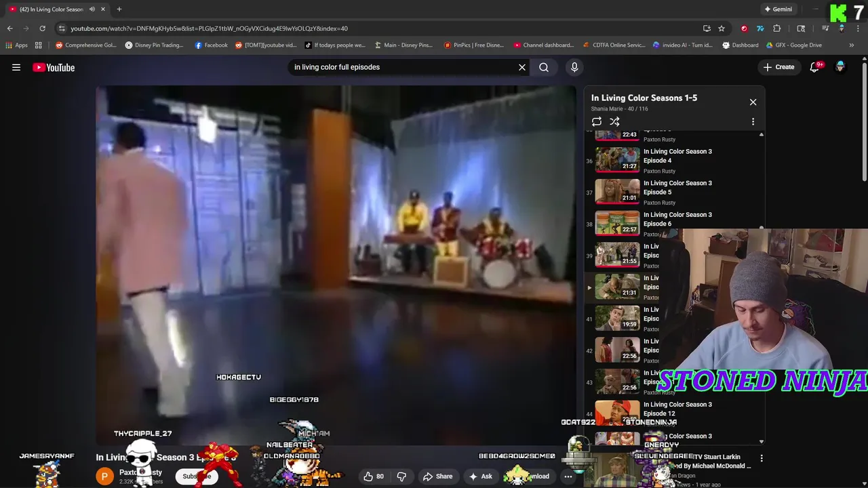Mute the tab using the speaker icon
Screen dimensions: 868x488
(92, 9)
